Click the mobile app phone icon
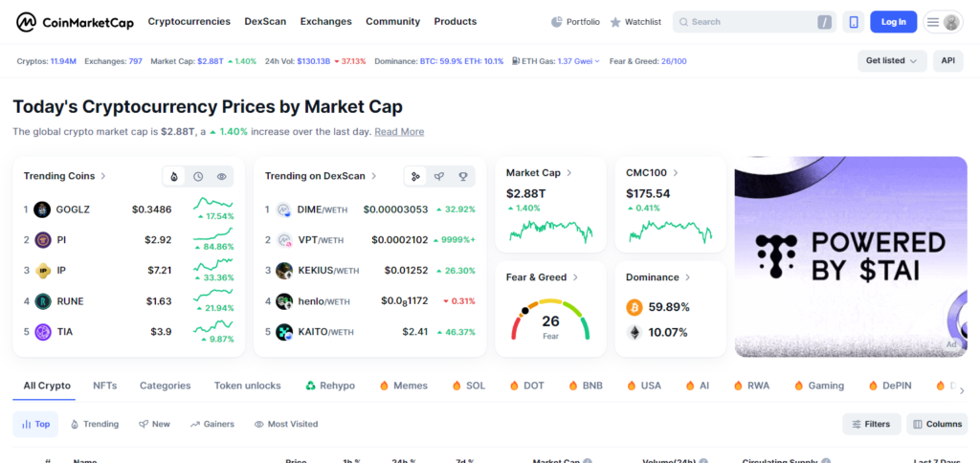This screenshot has width=980, height=463. (854, 22)
